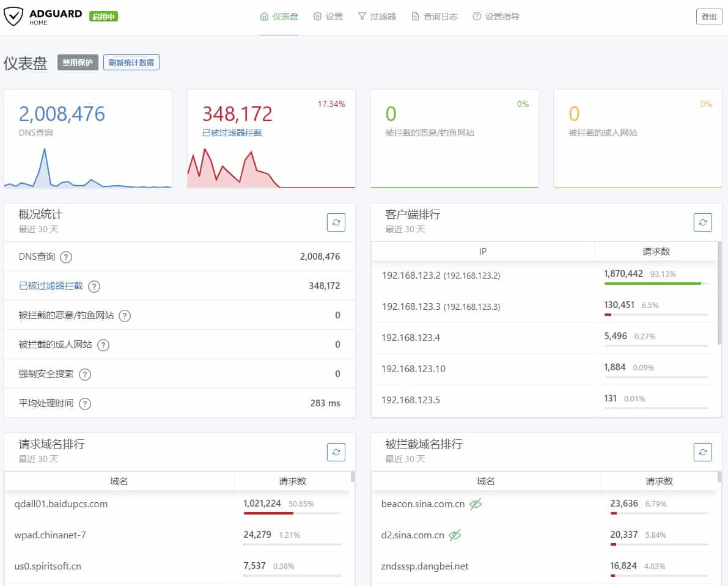Refresh the 客户端排行 panel
Screen dimensions: 728x586
coord(702,222)
